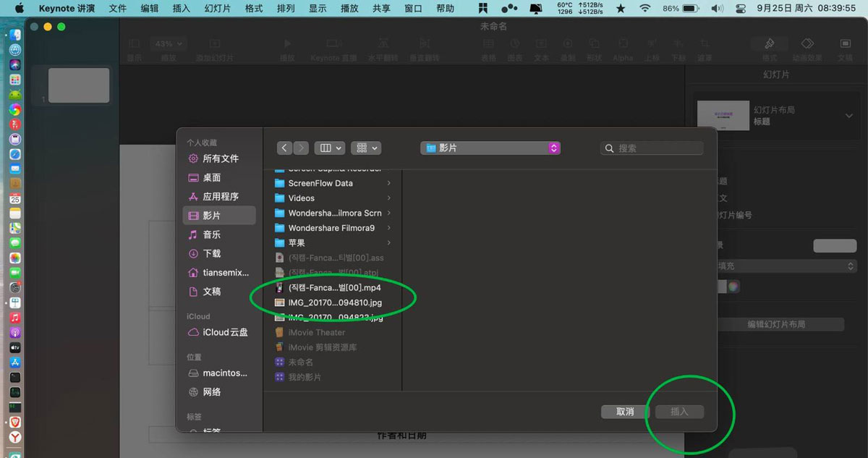Expand the ScreenFlow Data folder chevron
The width and height of the screenshot is (868, 458).
coord(389,183)
